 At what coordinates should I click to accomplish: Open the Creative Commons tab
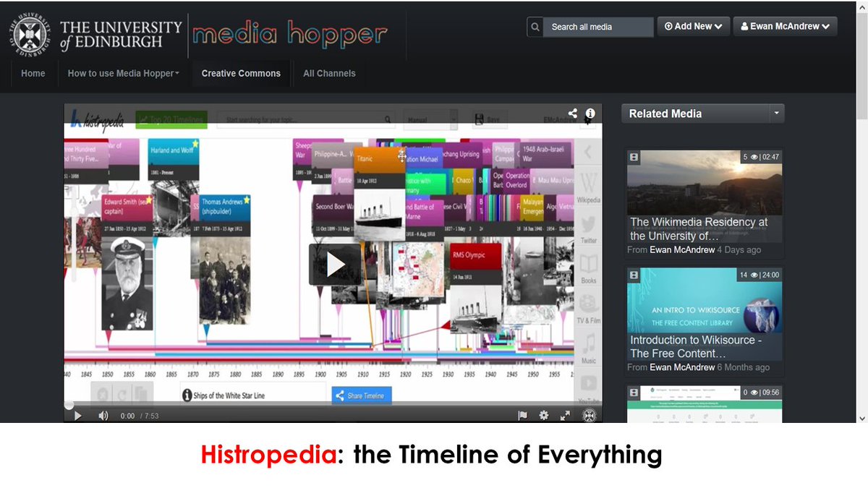coord(241,73)
